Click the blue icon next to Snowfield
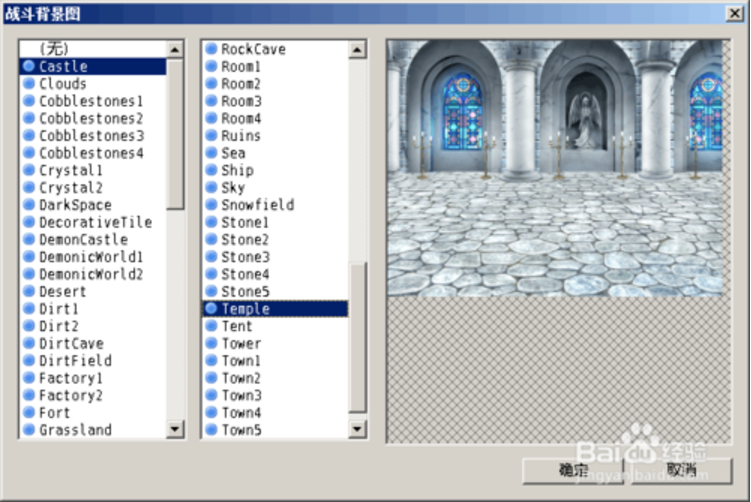751x502 pixels. tap(211, 205)
